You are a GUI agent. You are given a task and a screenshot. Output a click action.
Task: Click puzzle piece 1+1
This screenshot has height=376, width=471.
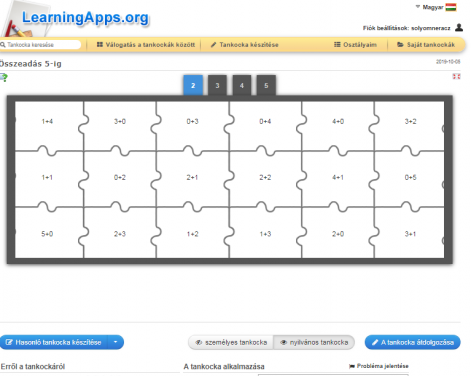[47, 178]
